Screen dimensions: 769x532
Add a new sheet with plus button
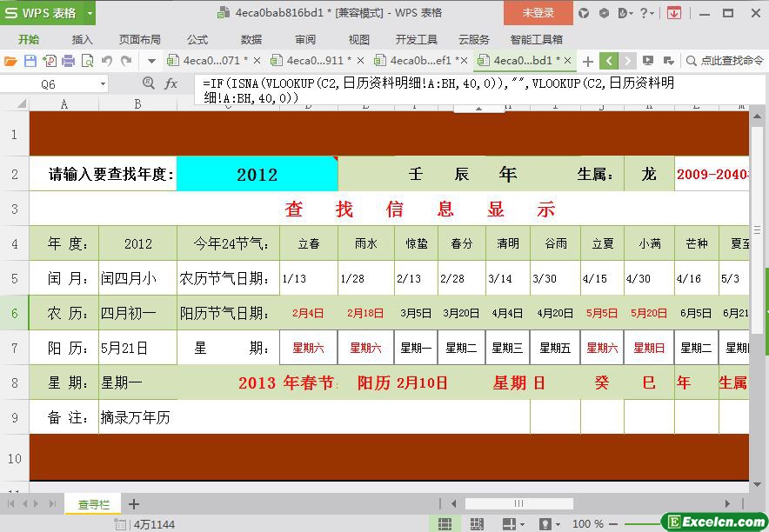click(x=134, y=503)
